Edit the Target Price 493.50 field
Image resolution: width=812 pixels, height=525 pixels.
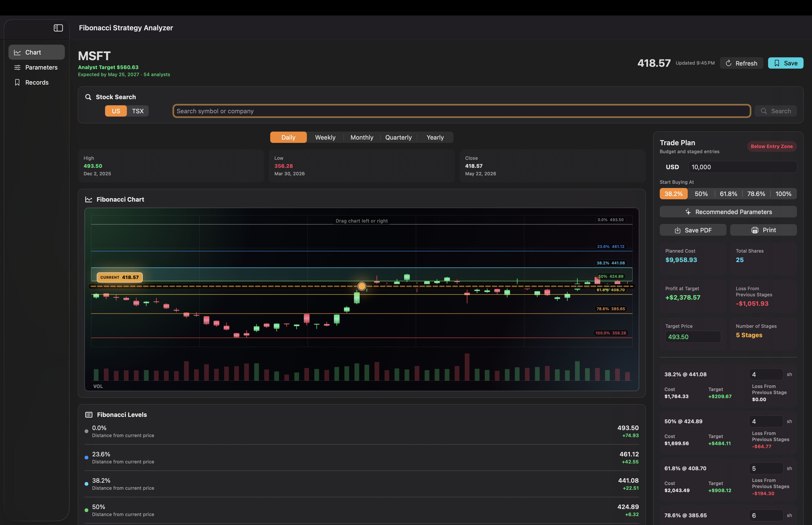point(693,337)
